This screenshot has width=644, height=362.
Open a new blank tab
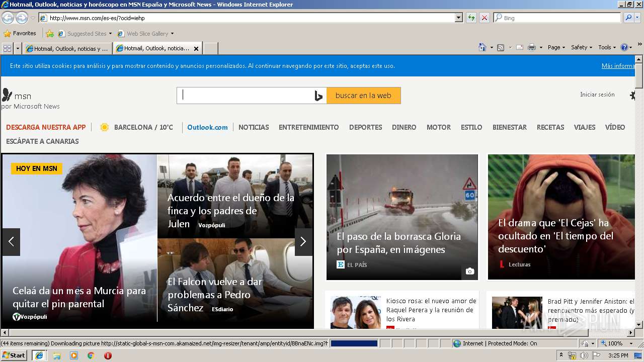tap(210, 49)
